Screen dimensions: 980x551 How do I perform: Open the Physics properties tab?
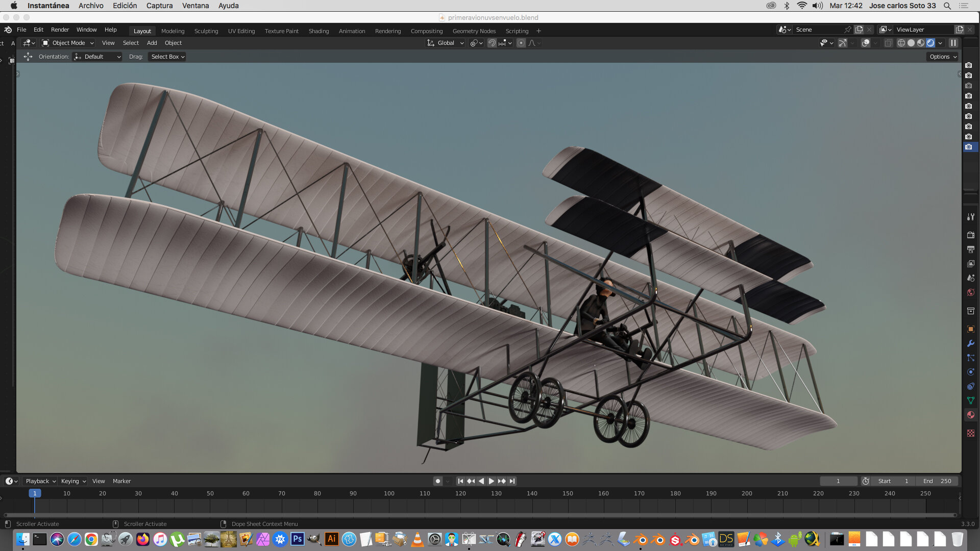point(970,372)
